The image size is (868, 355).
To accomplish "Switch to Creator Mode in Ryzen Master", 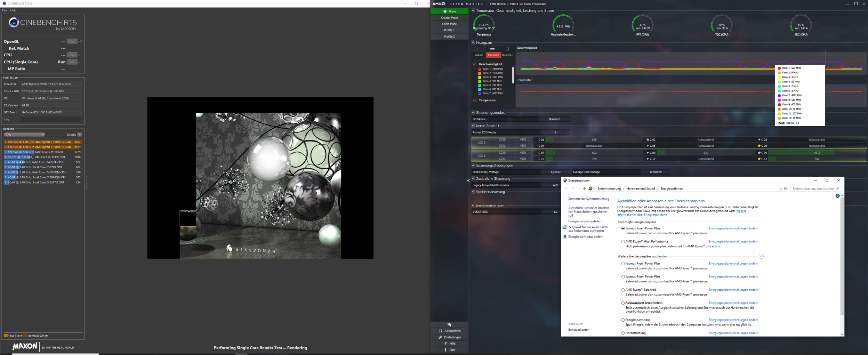I will (x=449, y=18).
